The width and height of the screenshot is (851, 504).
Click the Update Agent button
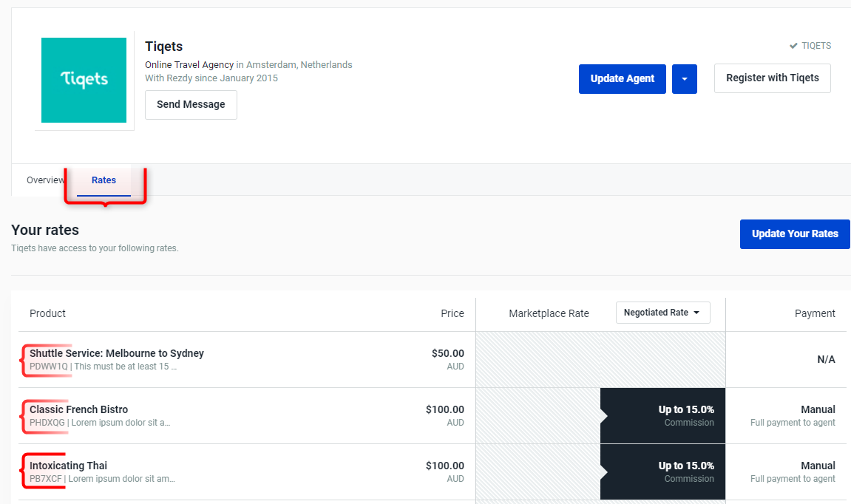(622, 79)
